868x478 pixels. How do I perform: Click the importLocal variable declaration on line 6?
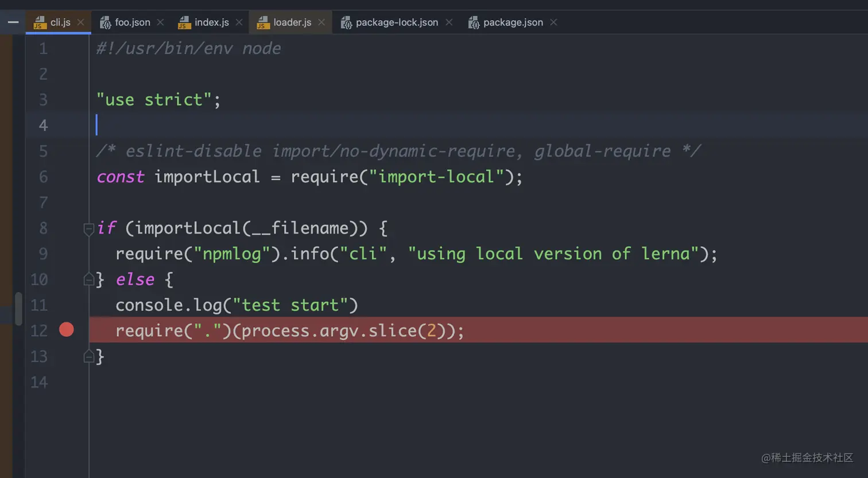[x=207, y=177]
